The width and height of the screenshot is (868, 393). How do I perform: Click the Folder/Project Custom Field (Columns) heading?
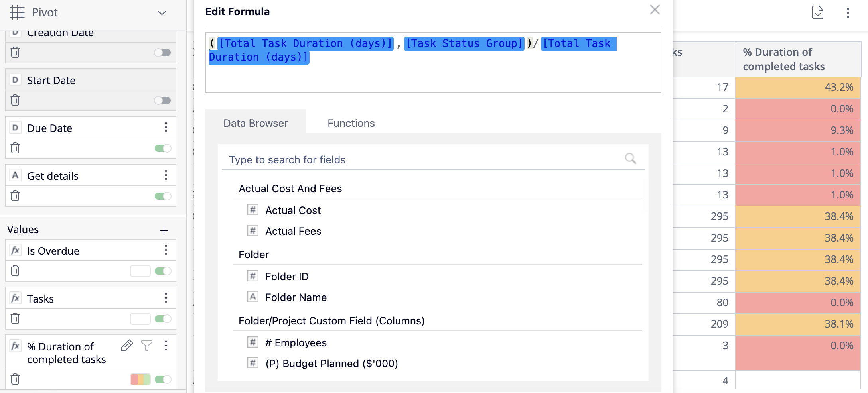coord(331,320)
